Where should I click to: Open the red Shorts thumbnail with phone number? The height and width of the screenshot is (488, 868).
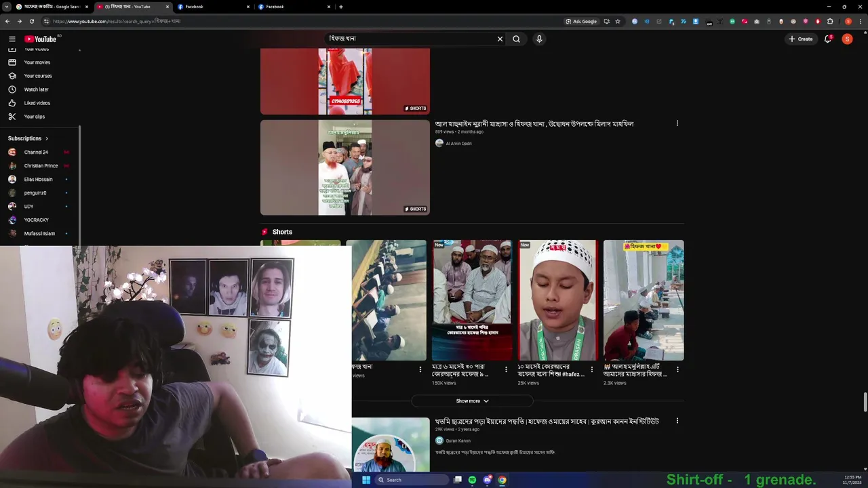pyautogui.click(x=345, y=81)
